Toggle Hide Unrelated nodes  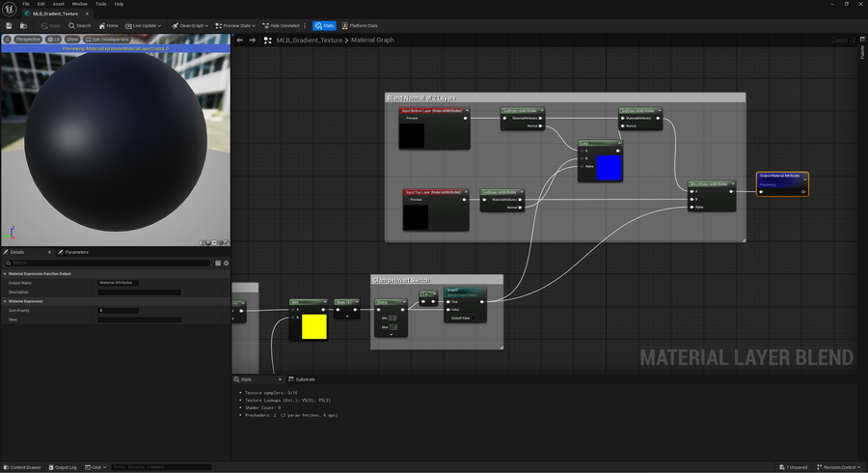tap(281, 25)
